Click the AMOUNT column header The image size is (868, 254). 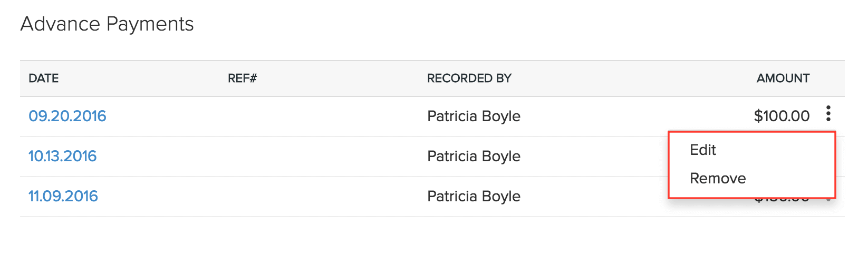click(783, 79)
